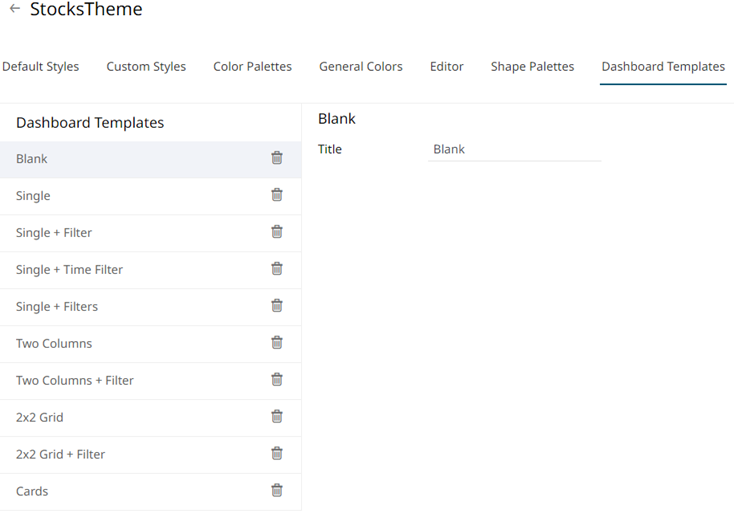Open the Custom Styles tab
Viewport: 734px width, 518px height.
click(x=146, y=67)
